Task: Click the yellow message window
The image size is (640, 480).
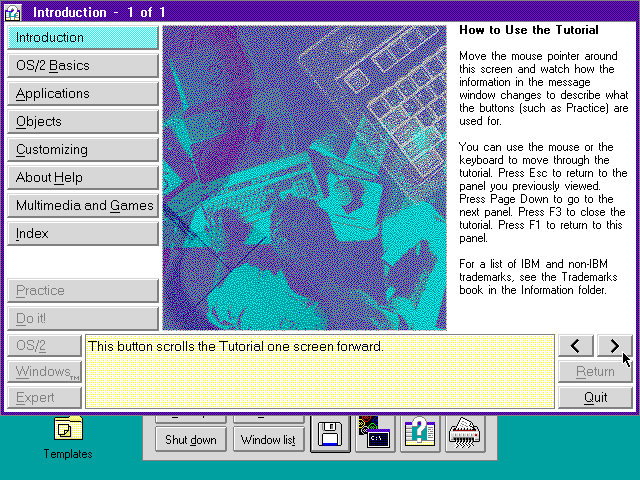Action: point(320,371)
